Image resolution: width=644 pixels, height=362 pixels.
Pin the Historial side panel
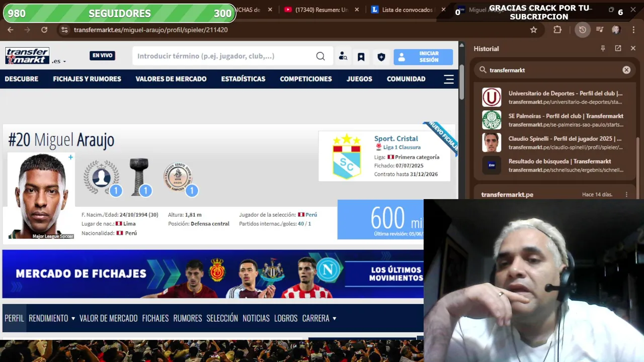603,48
